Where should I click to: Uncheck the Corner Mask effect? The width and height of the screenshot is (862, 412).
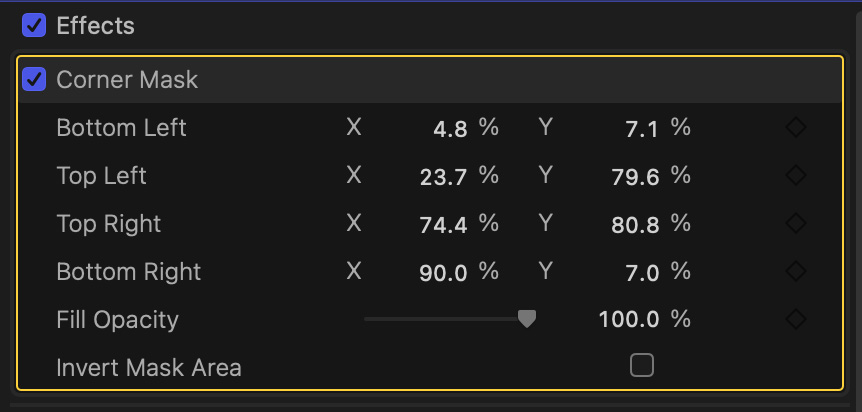[x=34, y=80]
